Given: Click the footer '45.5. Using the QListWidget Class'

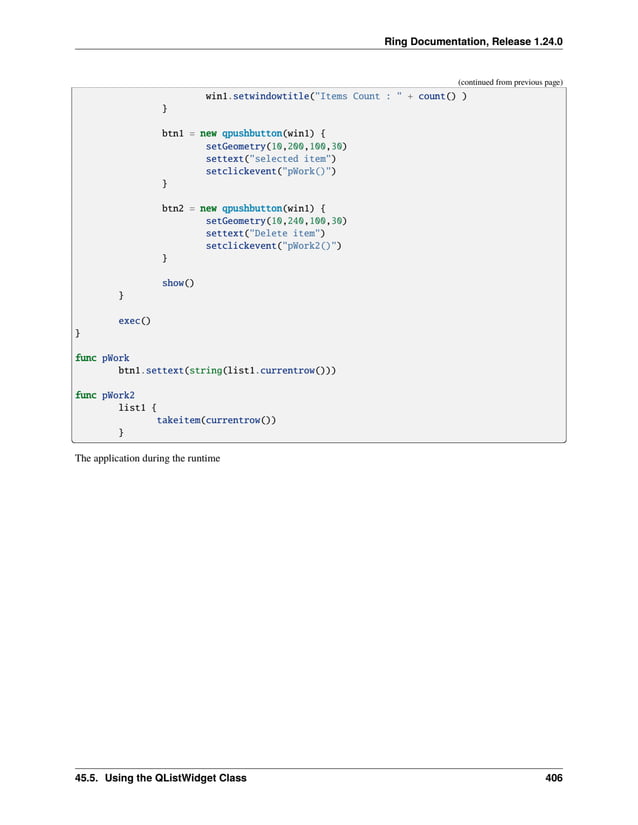Looking at the screenshot, I should coord(160,778).
